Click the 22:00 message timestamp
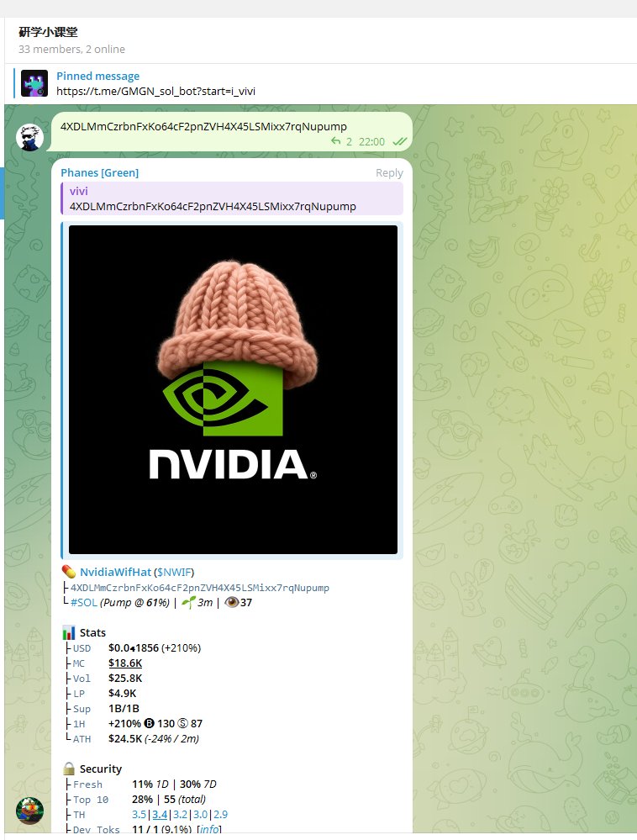 pos(371,141)
